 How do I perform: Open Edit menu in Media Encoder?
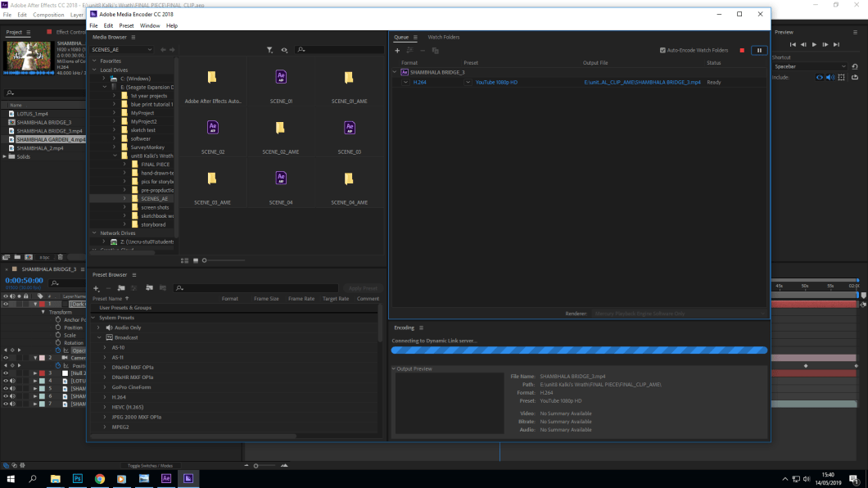pos(108,25)
